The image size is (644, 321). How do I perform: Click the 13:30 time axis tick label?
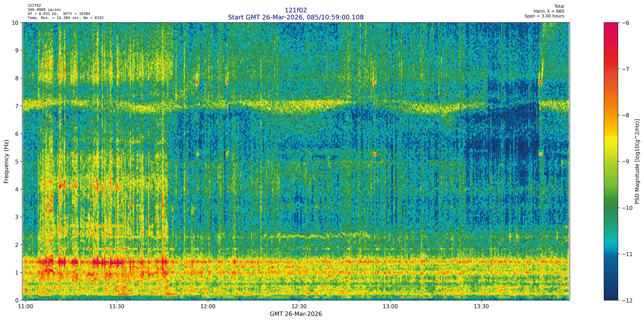(481, 306)
